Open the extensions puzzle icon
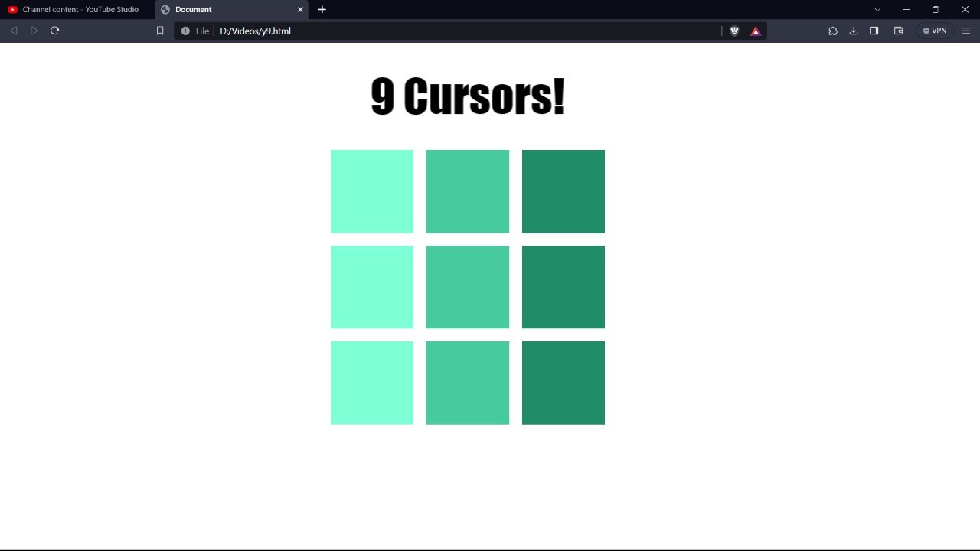Viewport: 980px width, 551px height. [833, 31]
